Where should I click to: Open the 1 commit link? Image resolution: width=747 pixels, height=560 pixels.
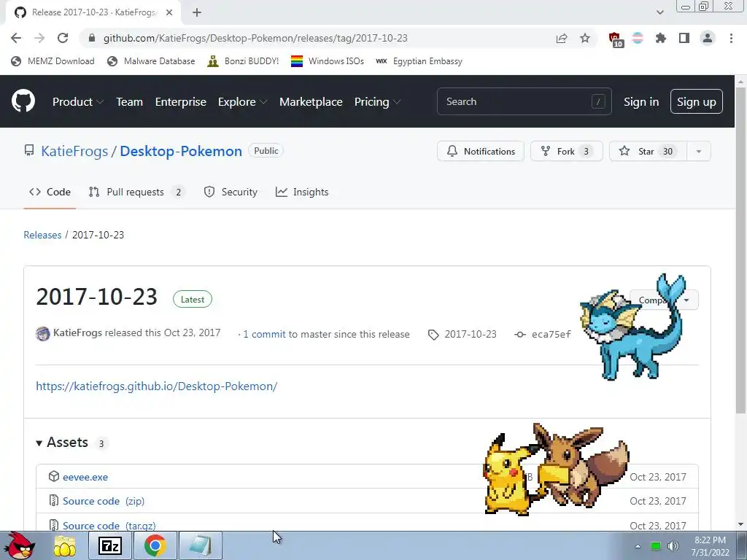pos(264,334)
